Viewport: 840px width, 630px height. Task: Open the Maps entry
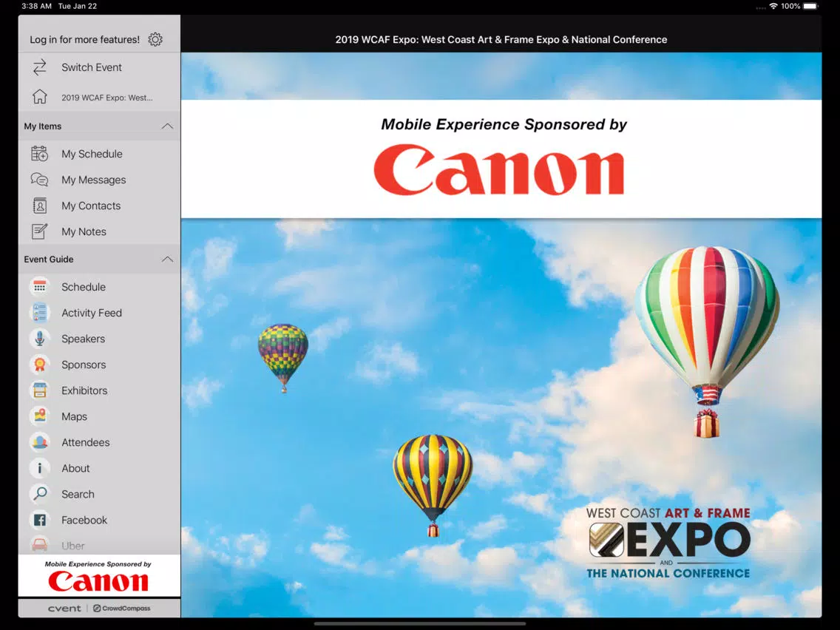[x=99, y=416]
